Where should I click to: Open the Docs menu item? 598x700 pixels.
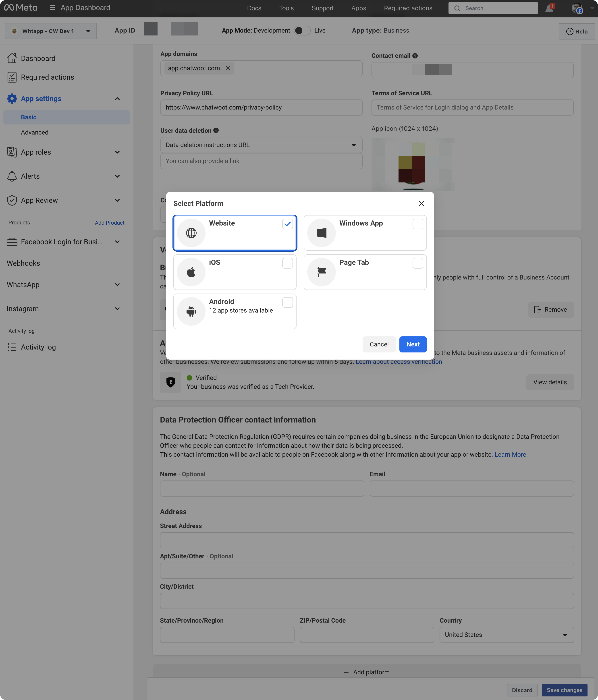click(254, 8)
